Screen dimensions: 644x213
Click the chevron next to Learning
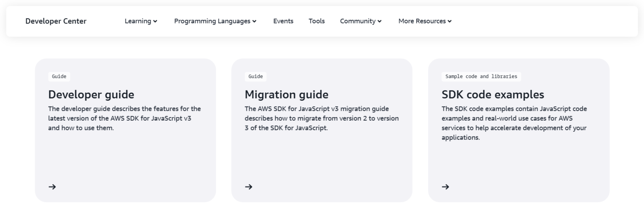pos(155,21)
